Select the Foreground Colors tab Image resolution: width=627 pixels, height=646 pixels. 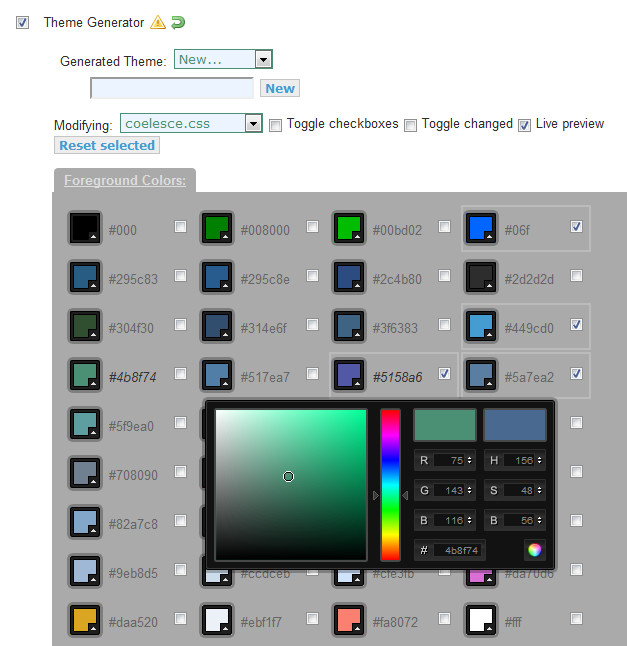pyautogui.click(x=125, y=180)
